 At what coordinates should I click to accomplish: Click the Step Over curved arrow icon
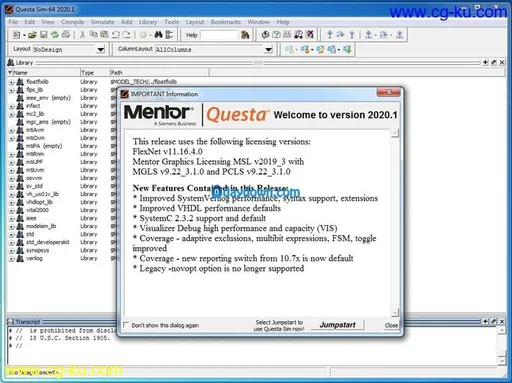point(340,35)
